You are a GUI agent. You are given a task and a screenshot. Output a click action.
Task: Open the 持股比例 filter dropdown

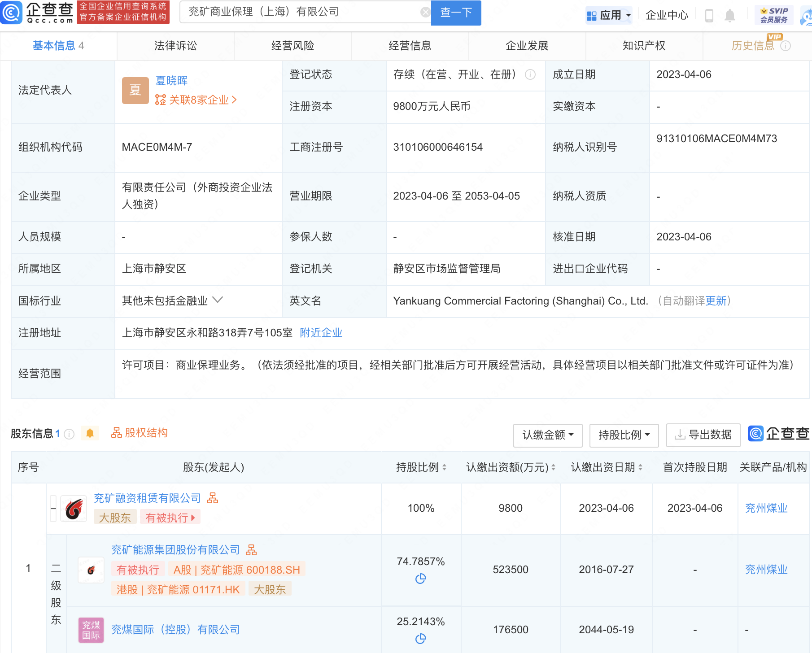point(624,435)
